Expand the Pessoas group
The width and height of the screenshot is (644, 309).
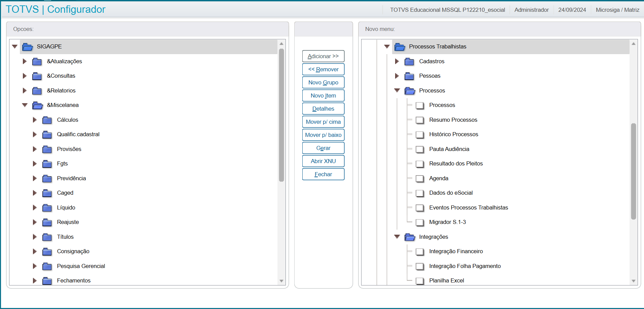[x=397, y=76]
